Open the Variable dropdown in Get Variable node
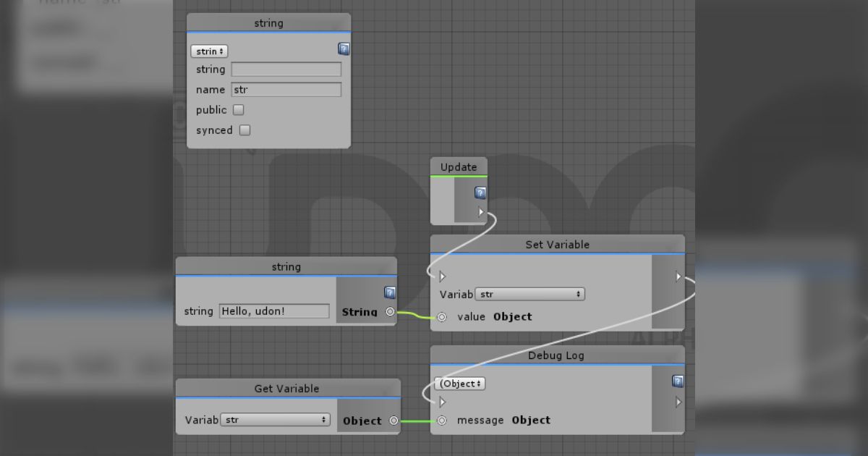The height and width of the screenshot is (456, 868). pyautogui.click(x=275, y=420)
